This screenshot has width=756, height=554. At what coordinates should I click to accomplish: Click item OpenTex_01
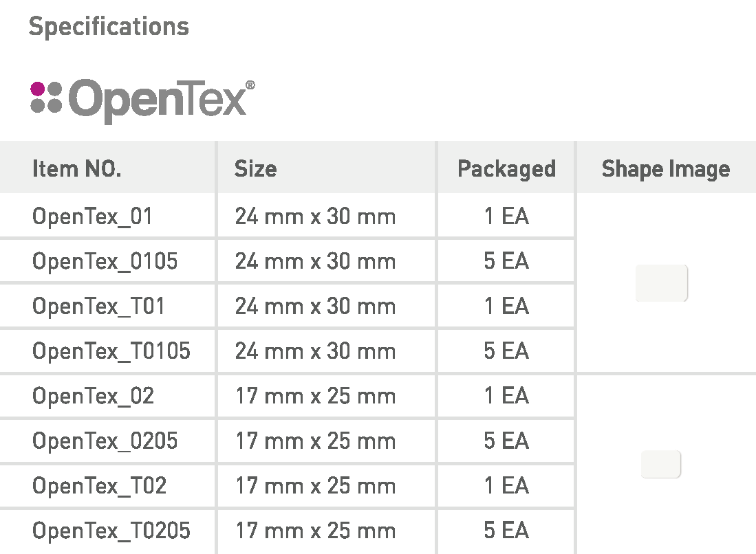pyautogui.click(x=92, y=217)
